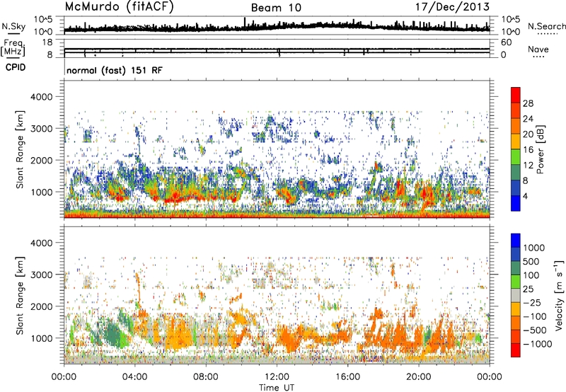Click the 'N.Search' legend label

coord(546,26)
